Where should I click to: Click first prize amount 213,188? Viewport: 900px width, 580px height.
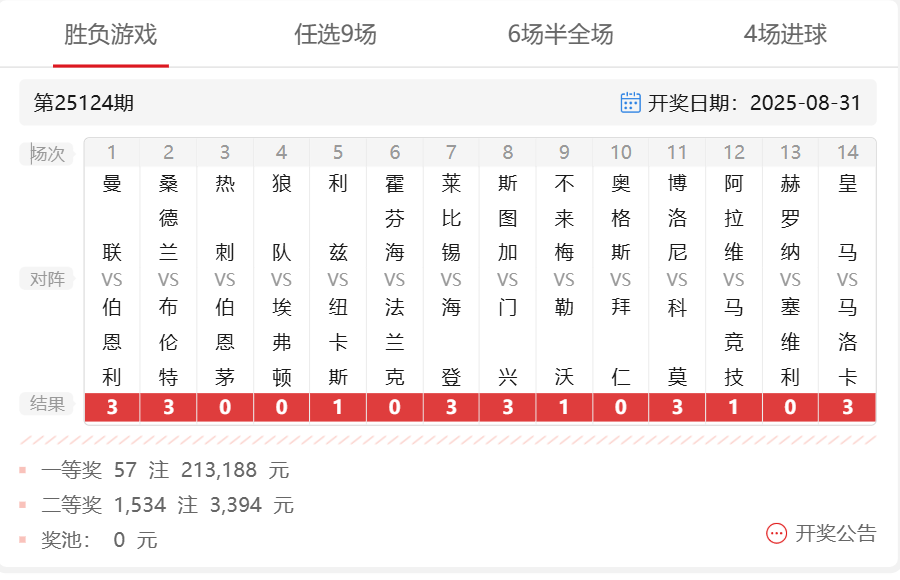pos(219,470)
